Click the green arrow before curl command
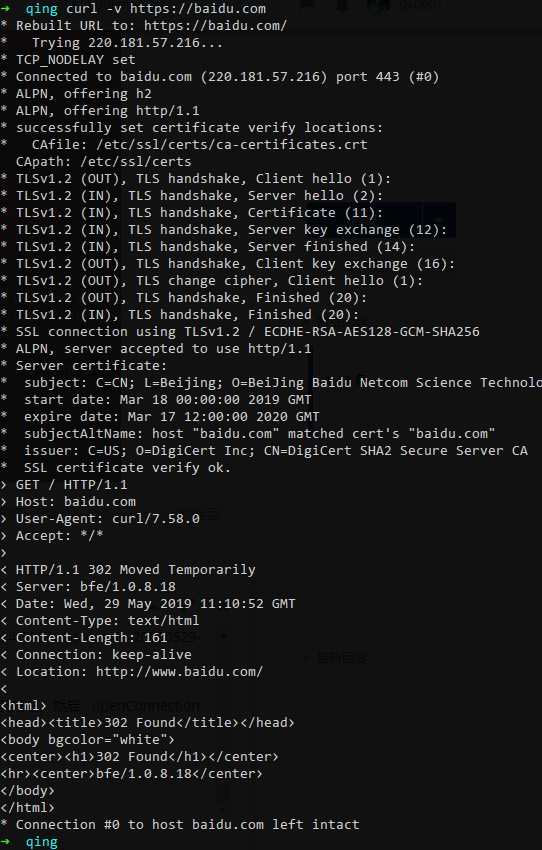542x850 pixels. 5,9
